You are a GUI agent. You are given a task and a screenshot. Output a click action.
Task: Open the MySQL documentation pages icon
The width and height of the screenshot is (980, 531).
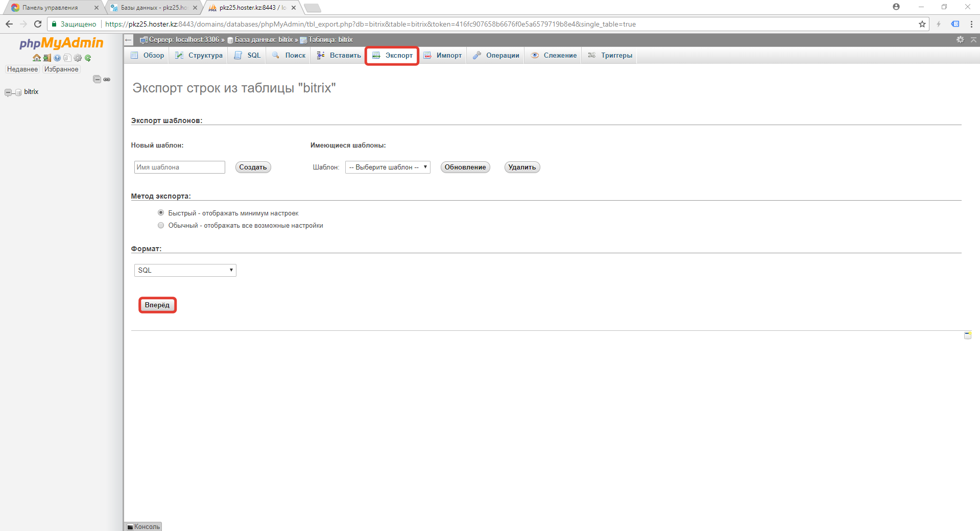[x=67, y=58]
